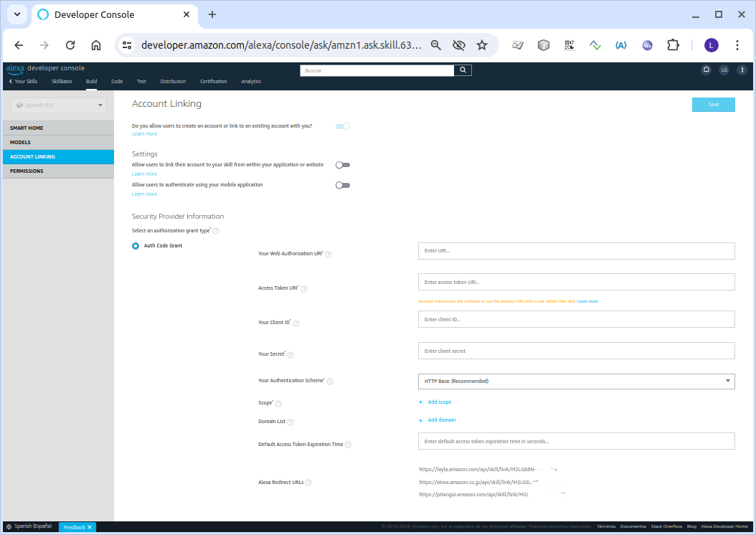Open the Analytics tab

pyautogui.click(x=251, y=82)
